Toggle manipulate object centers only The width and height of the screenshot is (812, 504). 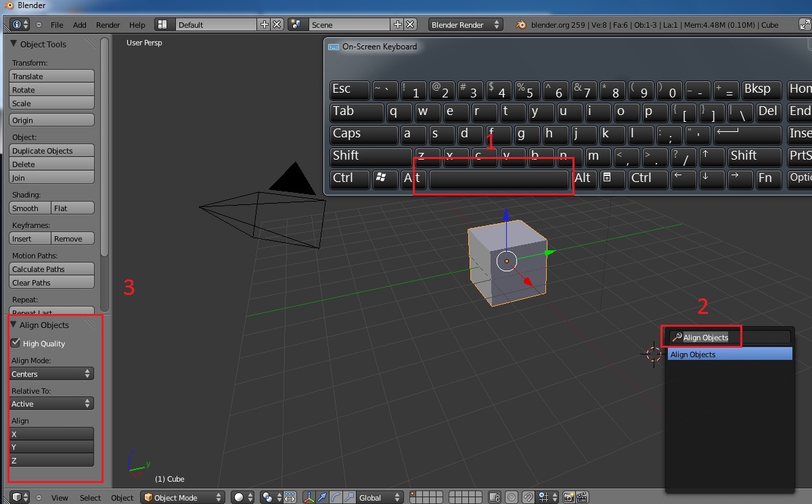coord(290,497)
